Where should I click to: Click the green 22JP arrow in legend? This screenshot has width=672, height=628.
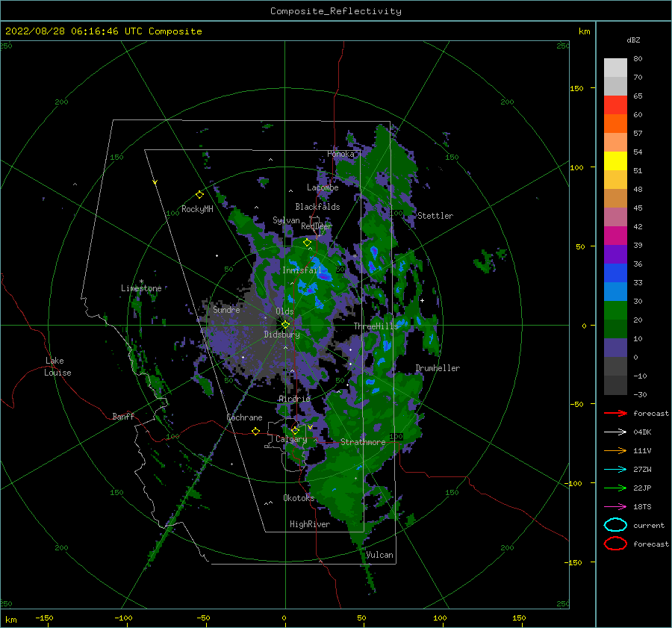coord(615,488)
